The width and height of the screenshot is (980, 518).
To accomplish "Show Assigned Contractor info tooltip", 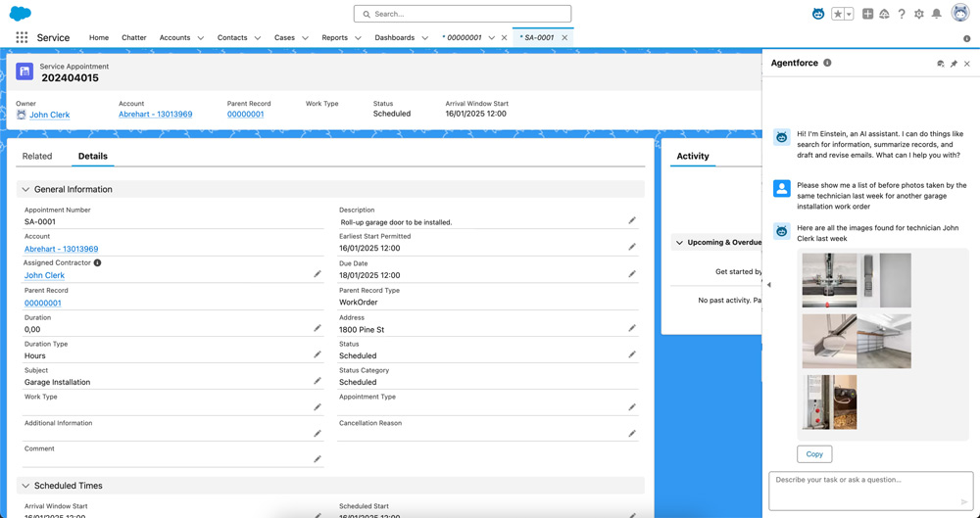I will 97,263.
